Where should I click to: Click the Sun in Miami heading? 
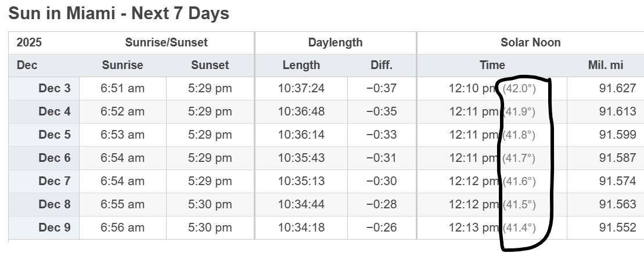tap(119, 13)
